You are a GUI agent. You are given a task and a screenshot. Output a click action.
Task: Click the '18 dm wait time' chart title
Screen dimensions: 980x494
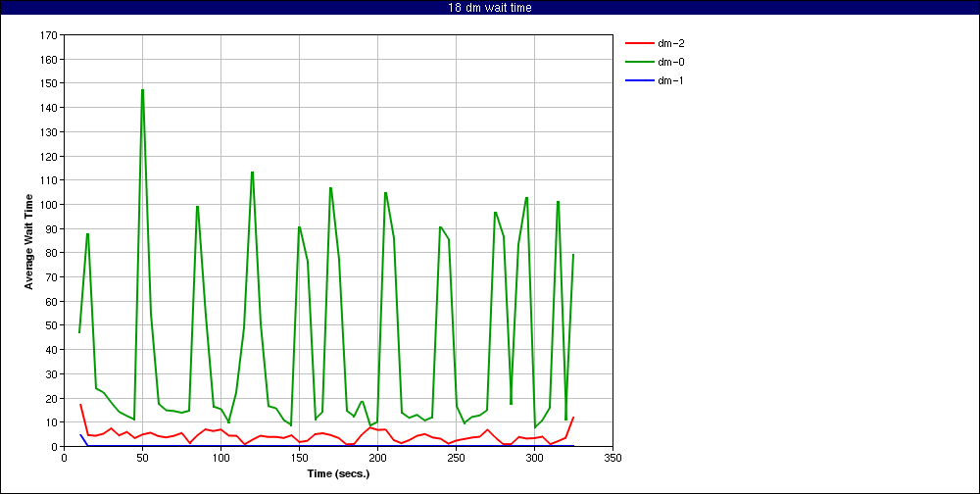(x=490, y=8)
